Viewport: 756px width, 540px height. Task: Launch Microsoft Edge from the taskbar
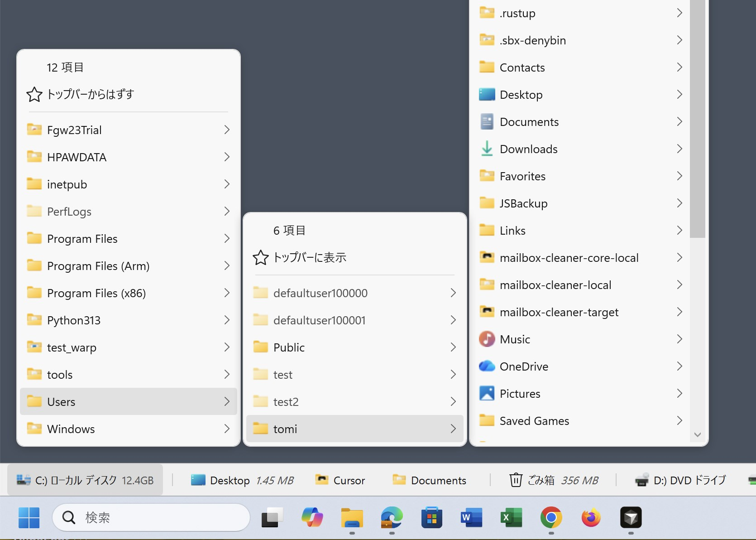click(392, 517)
